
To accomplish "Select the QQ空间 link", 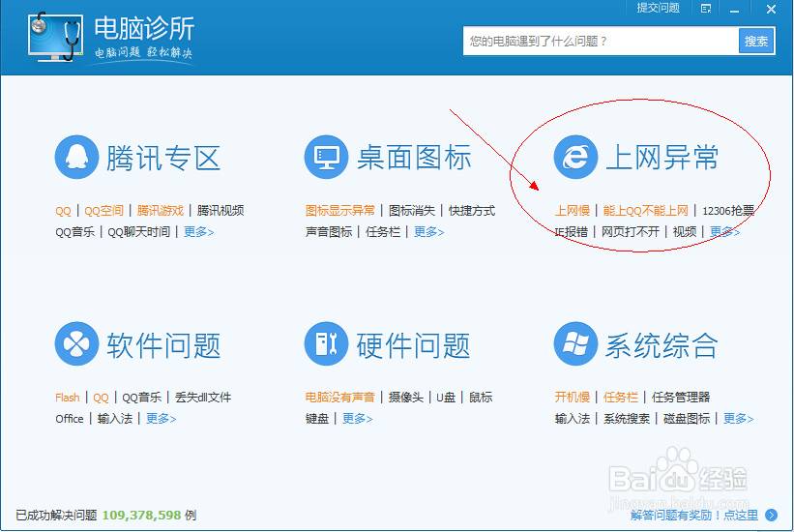I will 103,211.
